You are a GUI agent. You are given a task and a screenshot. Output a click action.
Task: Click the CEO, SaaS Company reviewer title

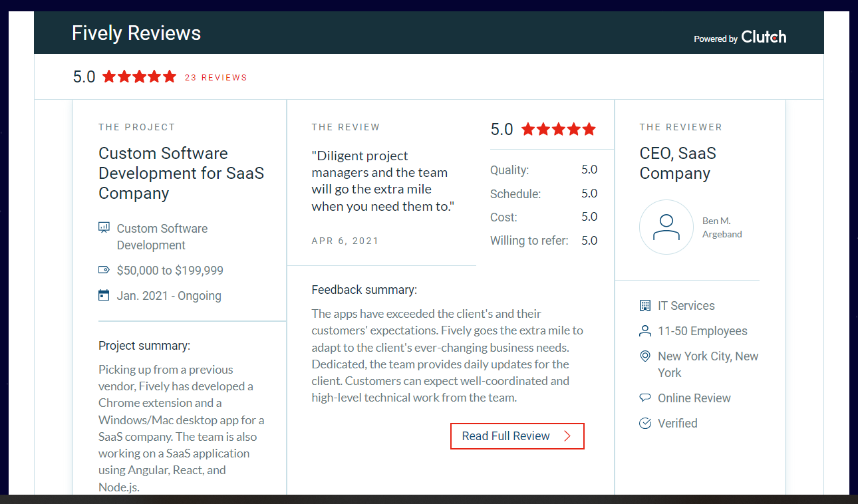pyautogui.click(x=678, y=163)
